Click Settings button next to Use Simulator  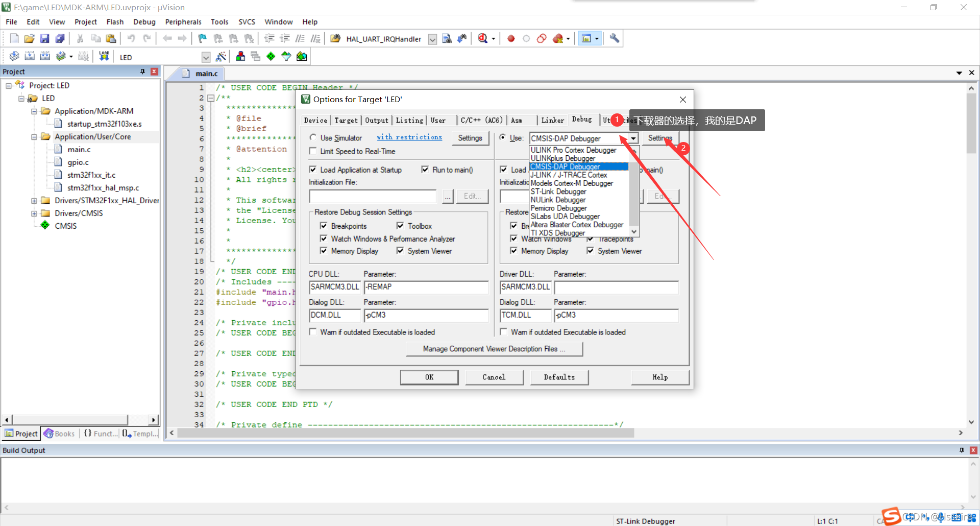pos(470,138)
